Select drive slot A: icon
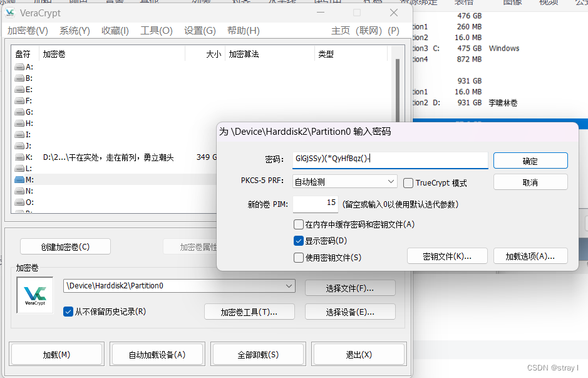588x378 pixels. click(19, 67)
